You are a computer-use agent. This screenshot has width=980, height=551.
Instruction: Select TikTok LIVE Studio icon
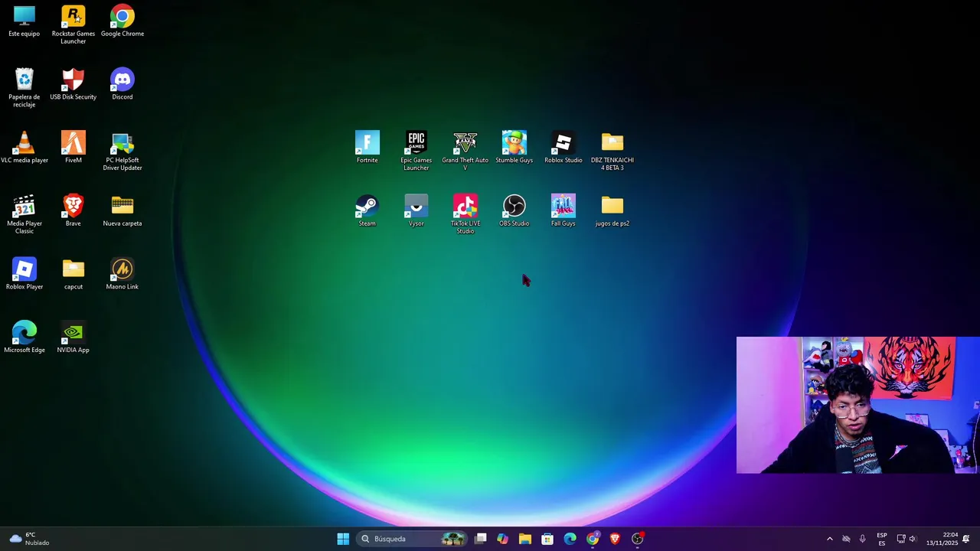[x=465, y=214]
